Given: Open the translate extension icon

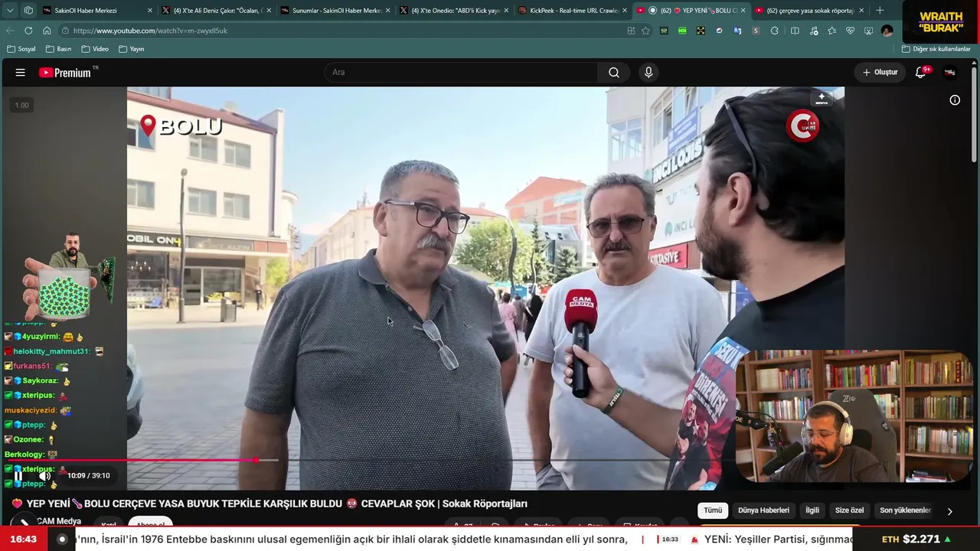Looking at the screenshot, I should coord(737,31).
